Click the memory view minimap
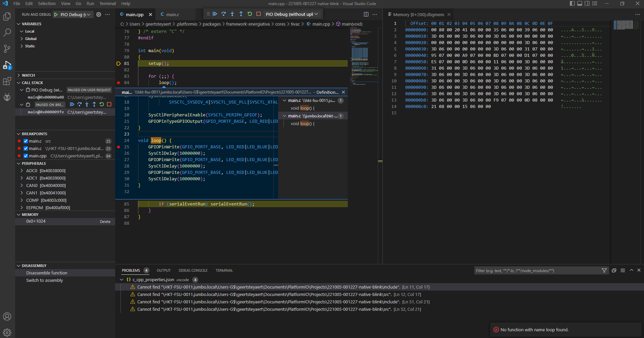 click(625, 25)
